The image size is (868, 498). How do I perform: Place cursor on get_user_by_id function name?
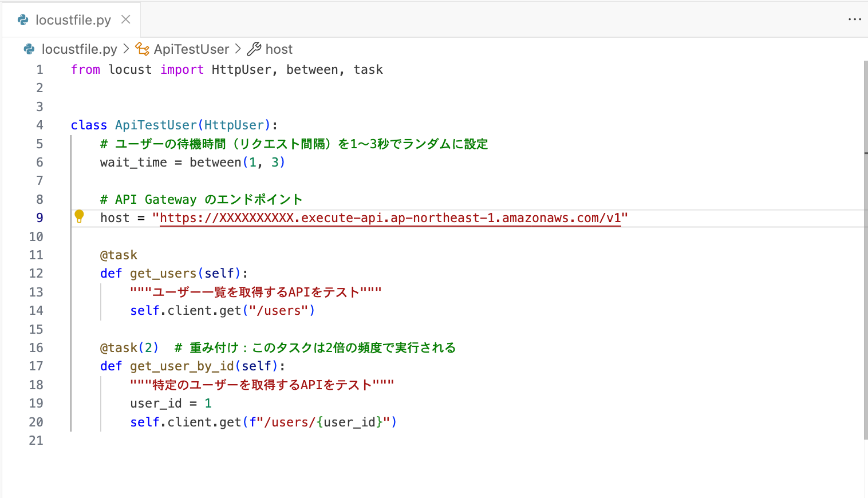click(182, 366)
